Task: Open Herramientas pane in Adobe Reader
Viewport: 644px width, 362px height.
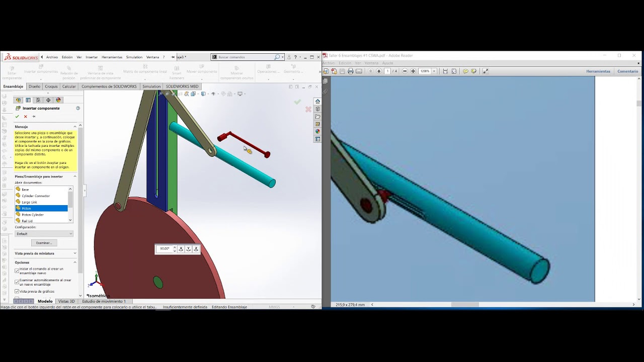Action: pos(598,71)
